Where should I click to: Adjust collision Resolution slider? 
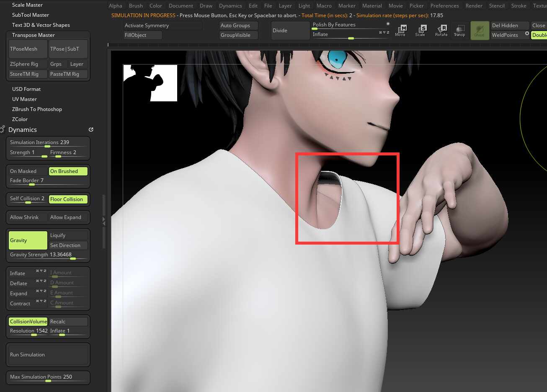(28, 331)
